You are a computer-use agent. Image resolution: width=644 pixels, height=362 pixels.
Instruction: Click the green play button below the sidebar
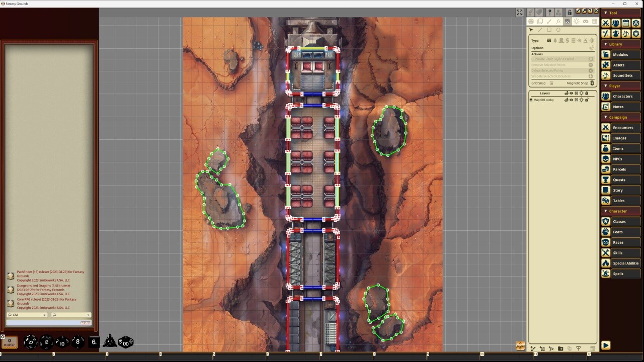click(606, 345)
